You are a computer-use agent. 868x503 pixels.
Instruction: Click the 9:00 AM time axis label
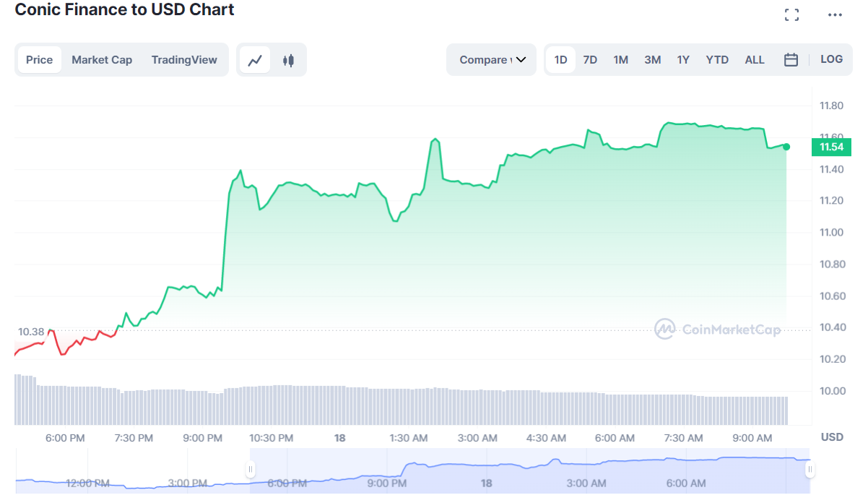(752, 438)
